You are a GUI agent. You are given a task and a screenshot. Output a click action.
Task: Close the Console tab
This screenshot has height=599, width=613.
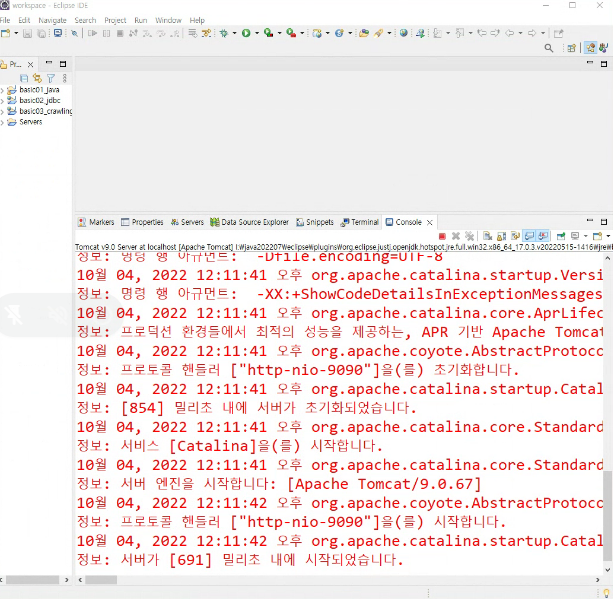tap(430, 222)
